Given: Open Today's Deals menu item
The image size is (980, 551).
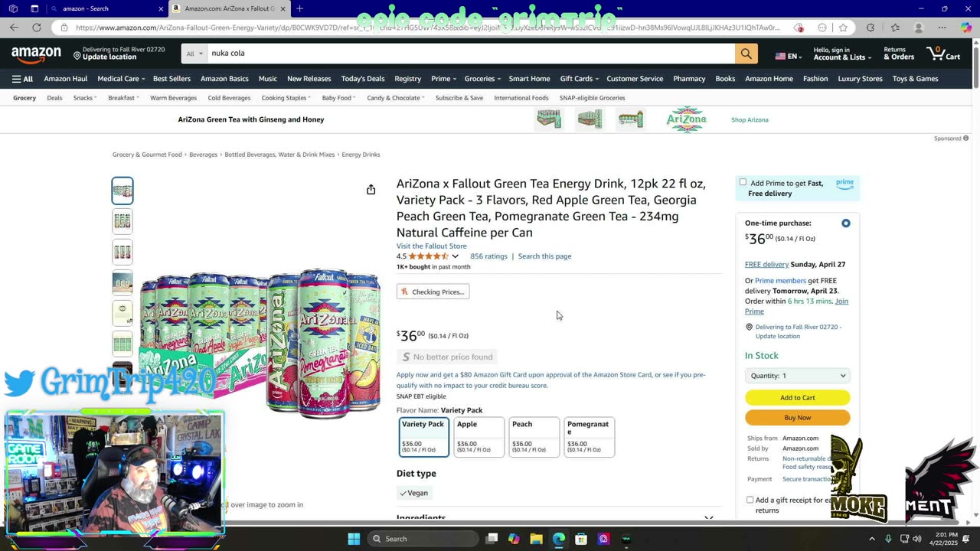Looking at the screenshot, I should [363, 79].
